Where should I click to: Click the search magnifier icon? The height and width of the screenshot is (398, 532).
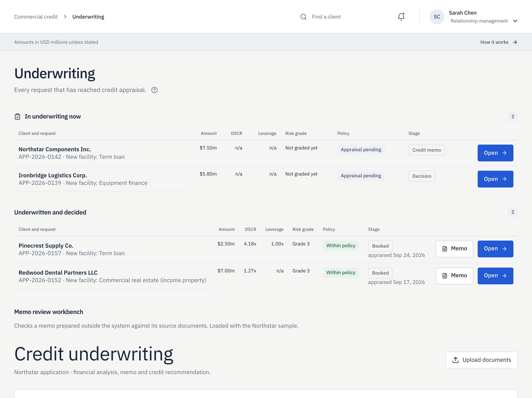(x=303, y=17)
